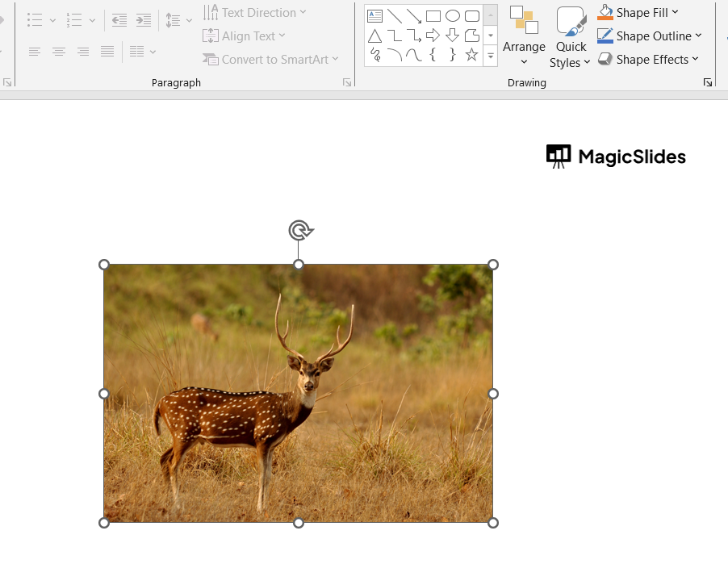Click the rotation handle above the picture
728x564 pixels.
(299, 231)
